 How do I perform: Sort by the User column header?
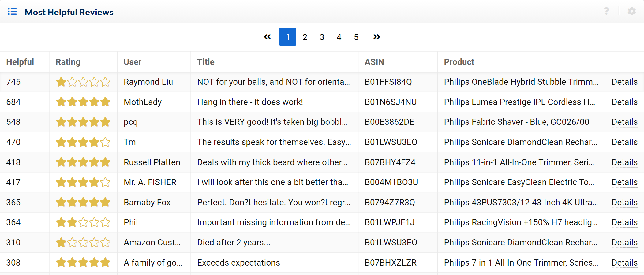133,62
